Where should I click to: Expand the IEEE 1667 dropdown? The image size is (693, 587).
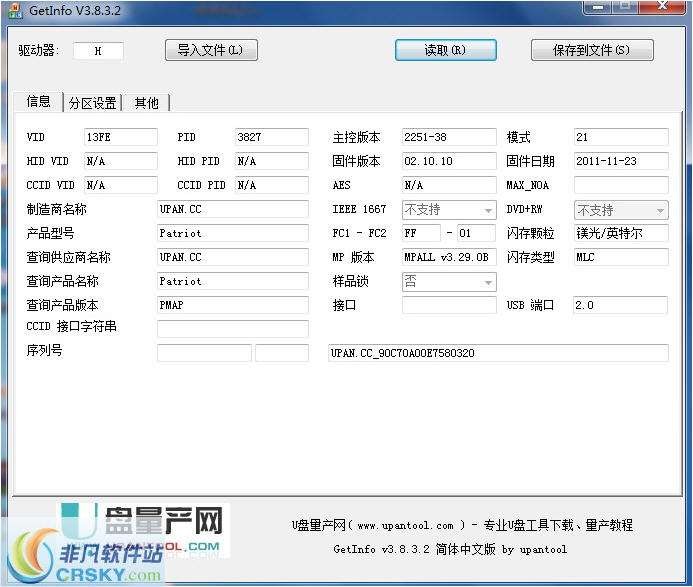pyautogui.click(x=449, y=210)
